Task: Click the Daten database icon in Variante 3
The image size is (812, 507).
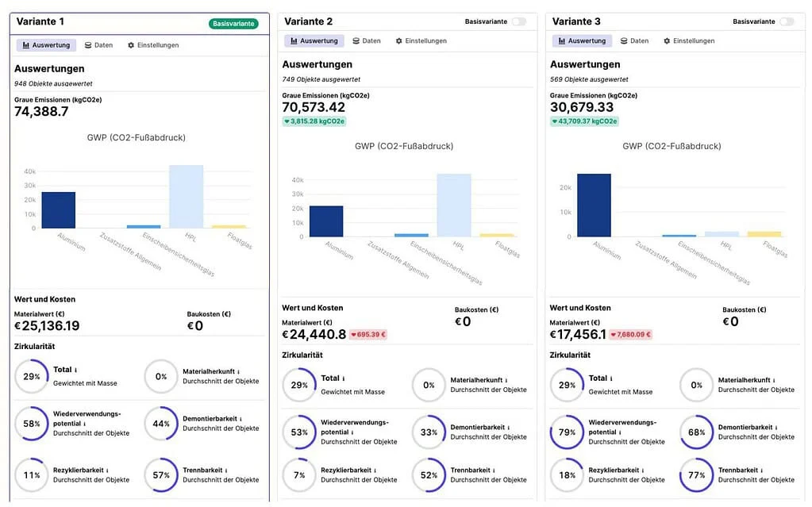Action: coord(624,41)
